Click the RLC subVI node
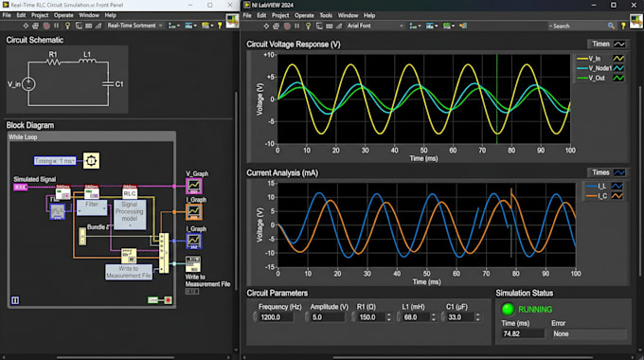This screenshot has height=360, width=644. click(130, 192)
